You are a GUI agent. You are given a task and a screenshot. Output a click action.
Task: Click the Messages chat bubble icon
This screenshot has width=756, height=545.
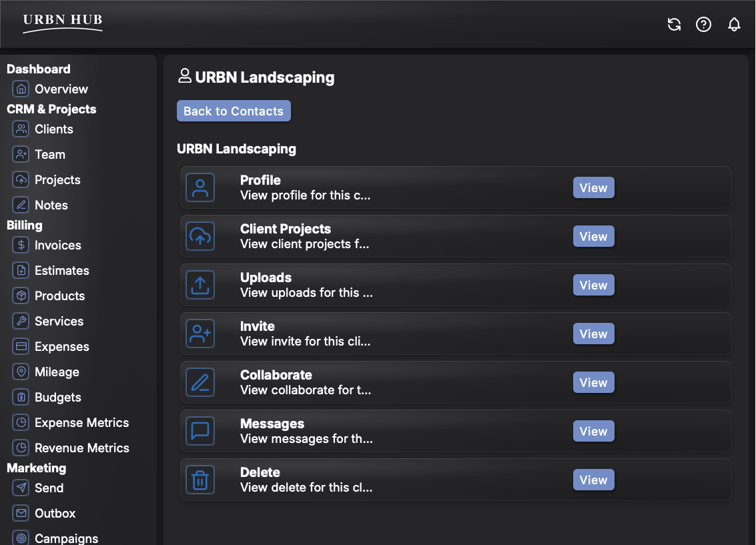click(200, 431)
